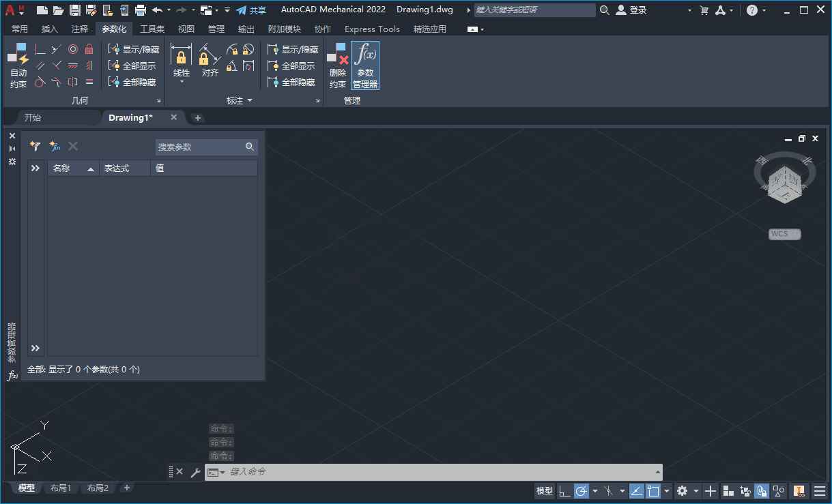Click the Open file icon in quick access toolbar
The height and width of the screenshot is (504, 832).
(x=59, y=10)
